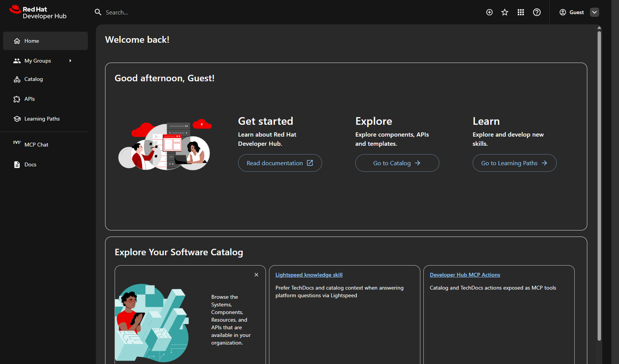Click arrow icon on Go to Learning Paths

click(x=544, y=163)
